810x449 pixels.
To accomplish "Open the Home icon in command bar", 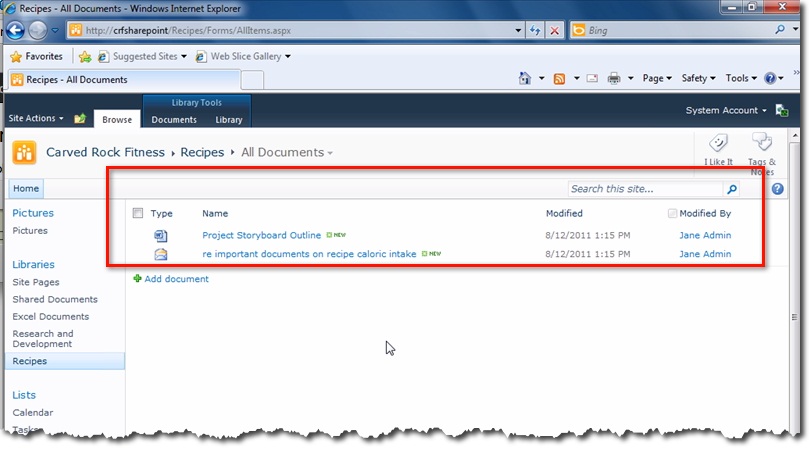I will (525, 79).
